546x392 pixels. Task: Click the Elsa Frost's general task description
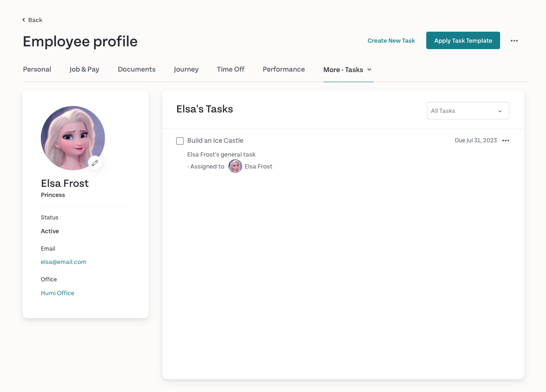coord(221,154)
